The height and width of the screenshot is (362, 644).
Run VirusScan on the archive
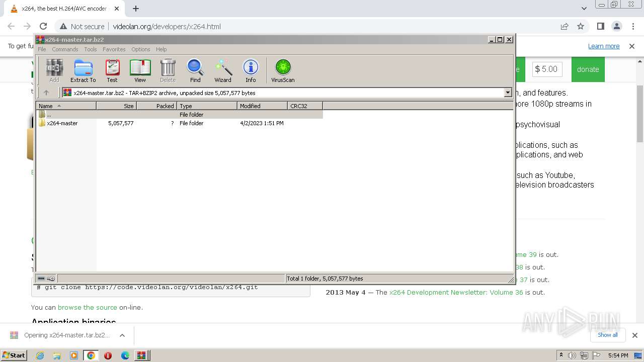[283, 70]
